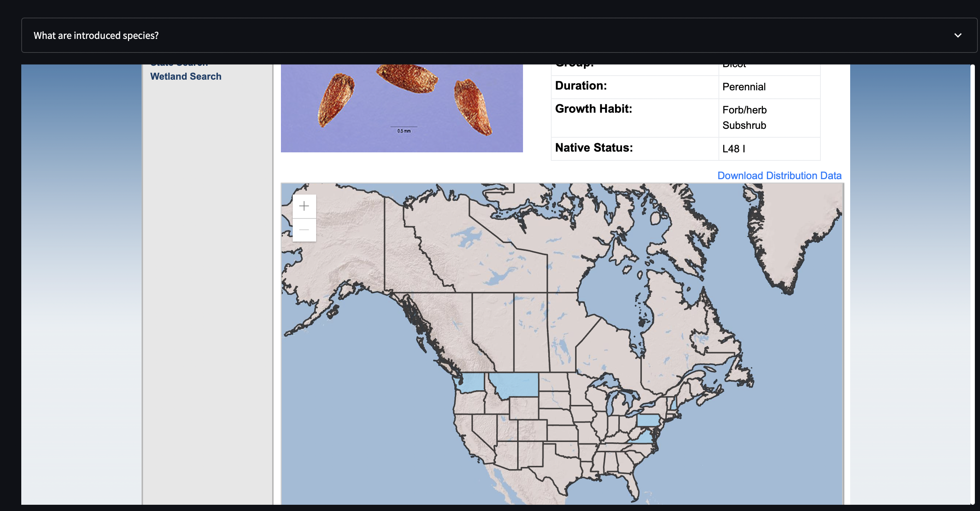This screenshot has width=980, height=511.
Task: Zoom out on the distribution map
Action: point(304,229)
